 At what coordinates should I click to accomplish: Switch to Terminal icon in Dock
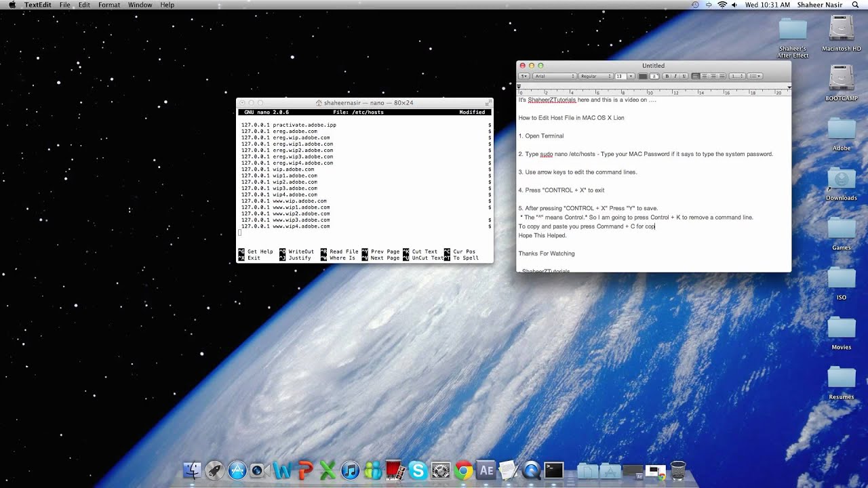553,470
